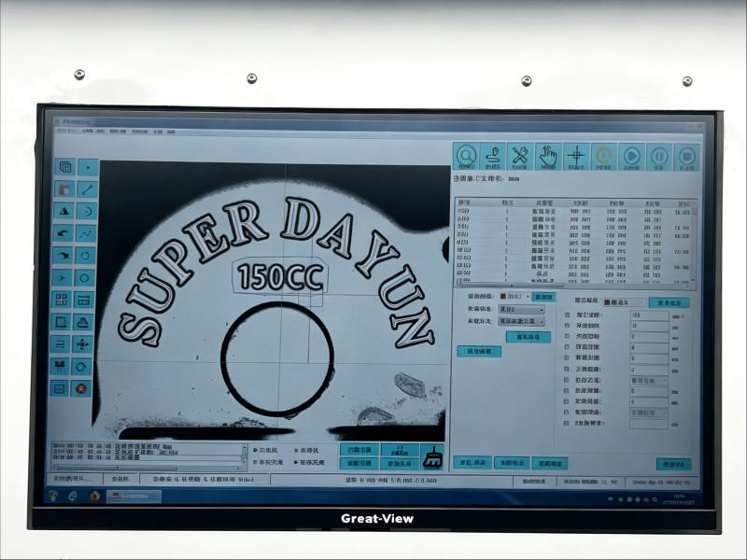Click the play (start) button in top toolbar

click(632, 156)
